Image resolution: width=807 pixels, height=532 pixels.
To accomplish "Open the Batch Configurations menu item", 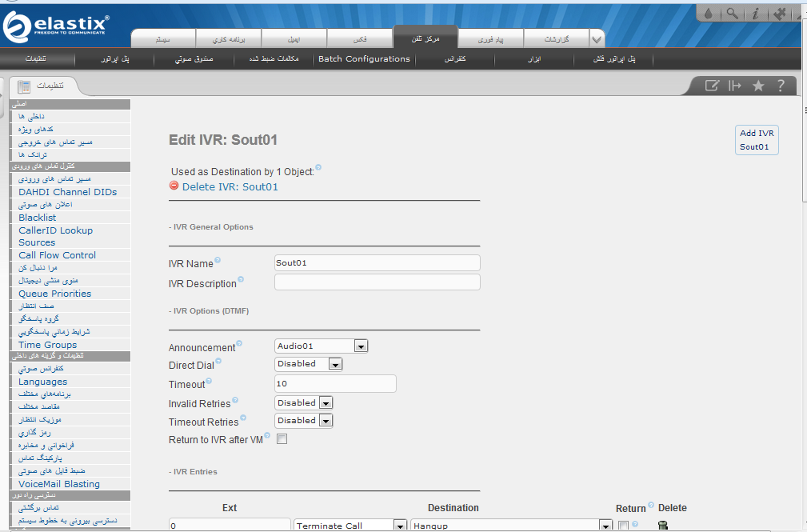I will (x=364, y=59).
